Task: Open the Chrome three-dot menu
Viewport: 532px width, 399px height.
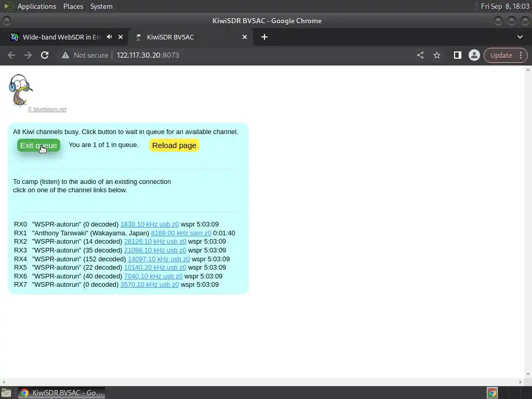Action: tap(521, 55)
